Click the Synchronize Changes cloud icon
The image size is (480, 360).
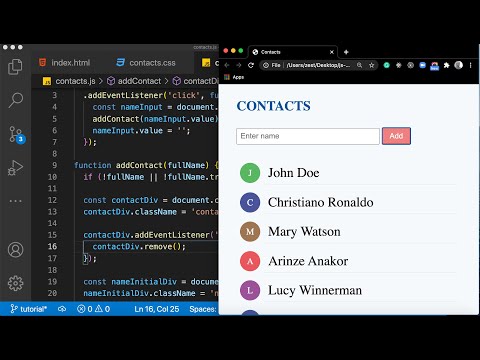[x=62, y=309]
